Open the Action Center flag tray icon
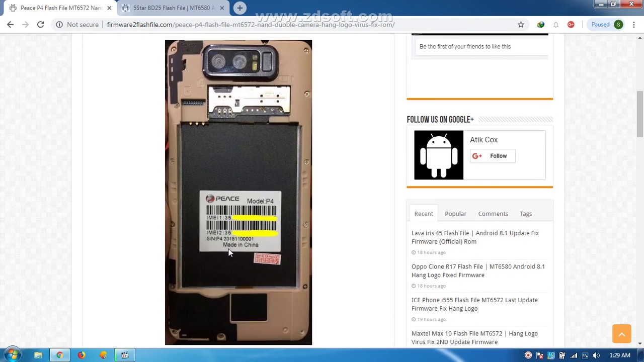Image resolution: width=644 pixels, height=362 pixels. tap(540, 355)
